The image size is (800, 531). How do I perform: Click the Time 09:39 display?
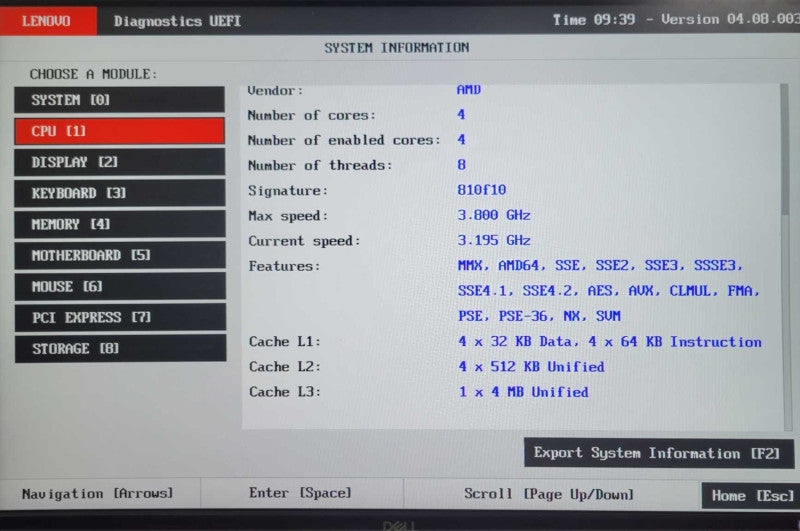(x=594, y=20)
